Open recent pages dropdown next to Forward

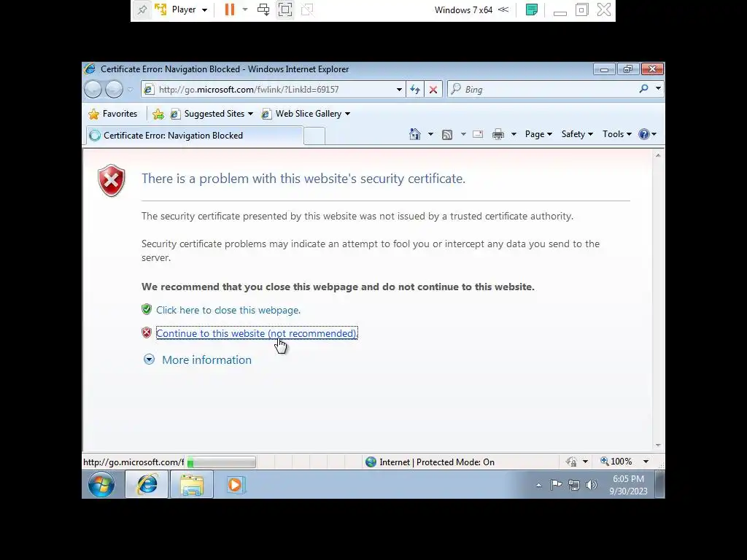tap(130, 90)
